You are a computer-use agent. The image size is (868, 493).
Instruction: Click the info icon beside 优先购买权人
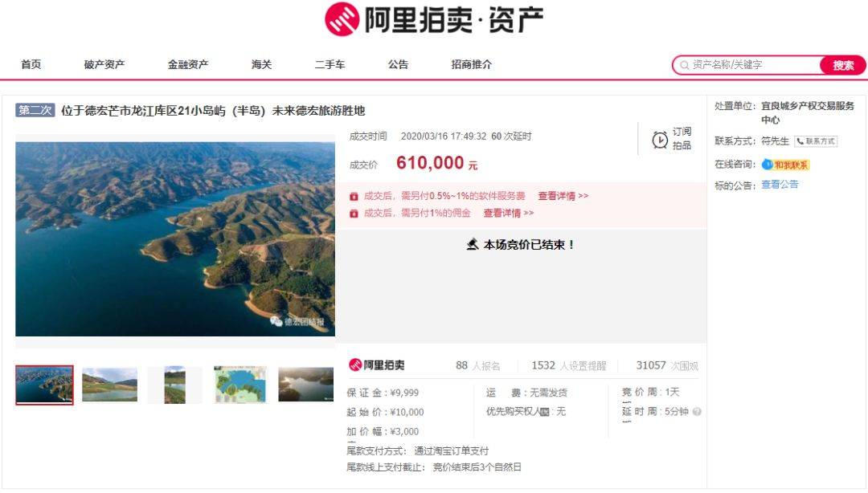(x=545, y=412)
